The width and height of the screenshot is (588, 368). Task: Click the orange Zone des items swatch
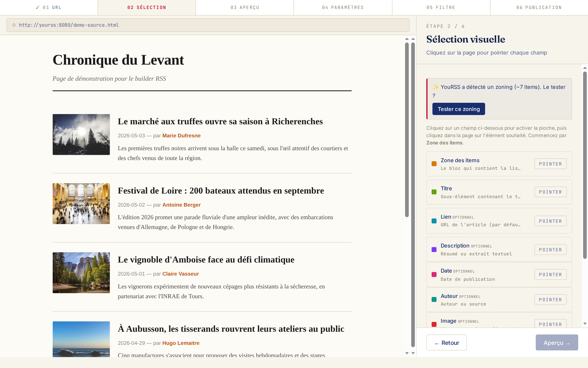434,164
